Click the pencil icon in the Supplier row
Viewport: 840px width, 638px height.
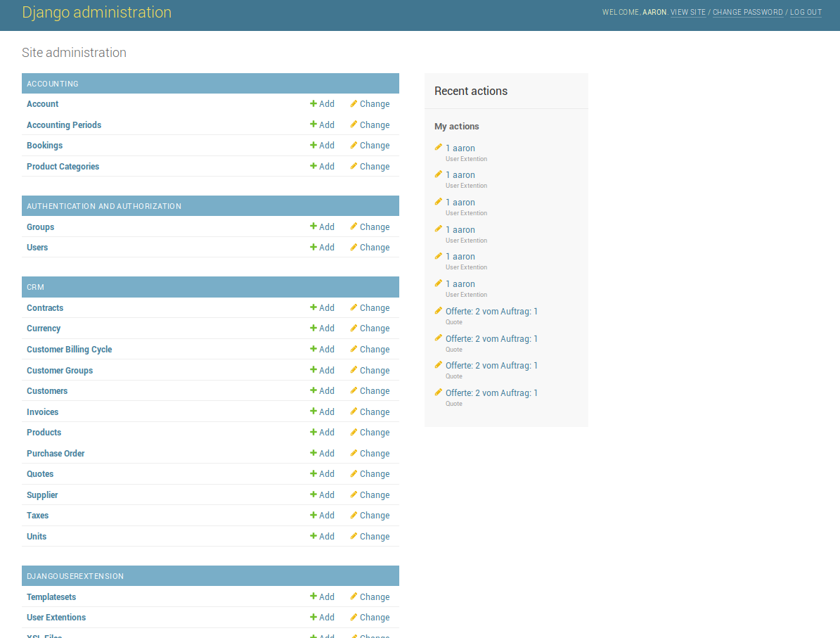click(x=354, y=495)
